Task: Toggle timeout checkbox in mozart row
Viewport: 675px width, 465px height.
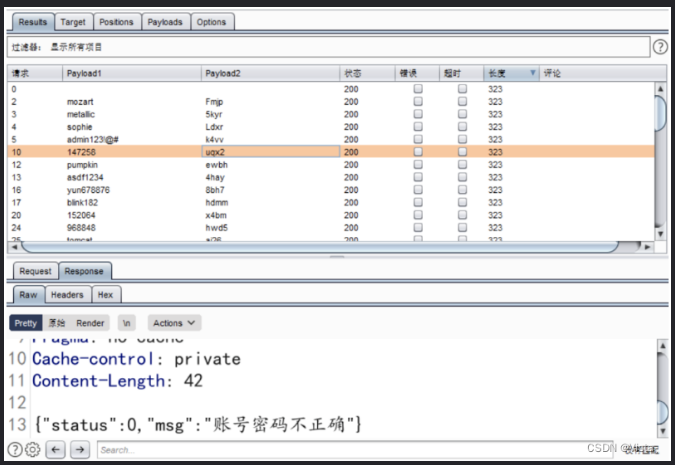Action: [462, 101]
